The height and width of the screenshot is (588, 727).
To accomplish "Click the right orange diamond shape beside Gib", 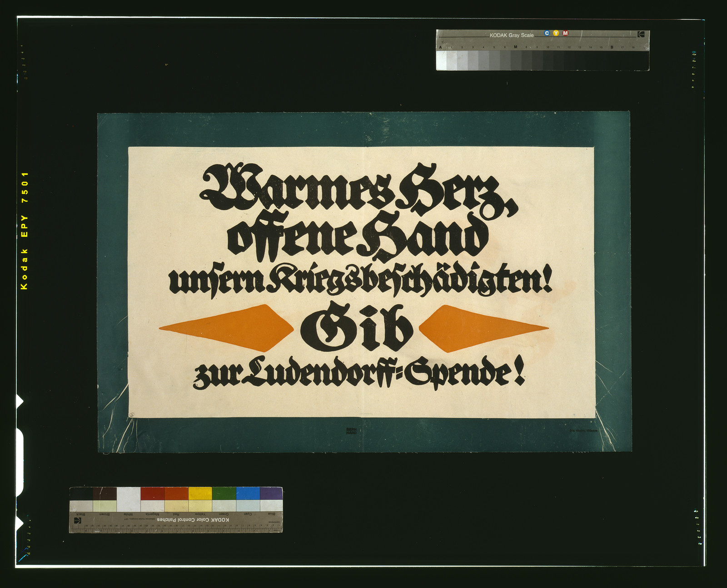I will click(483, 328).
